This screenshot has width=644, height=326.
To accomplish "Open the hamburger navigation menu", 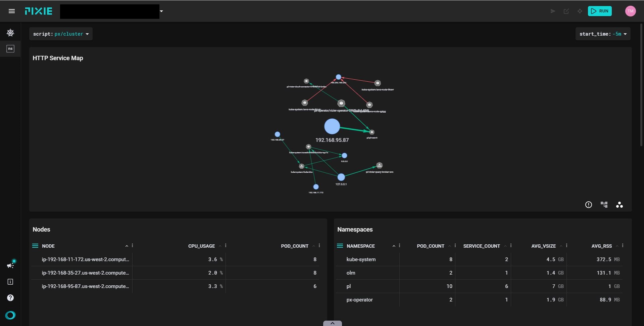I will click(x=12, y=11).
